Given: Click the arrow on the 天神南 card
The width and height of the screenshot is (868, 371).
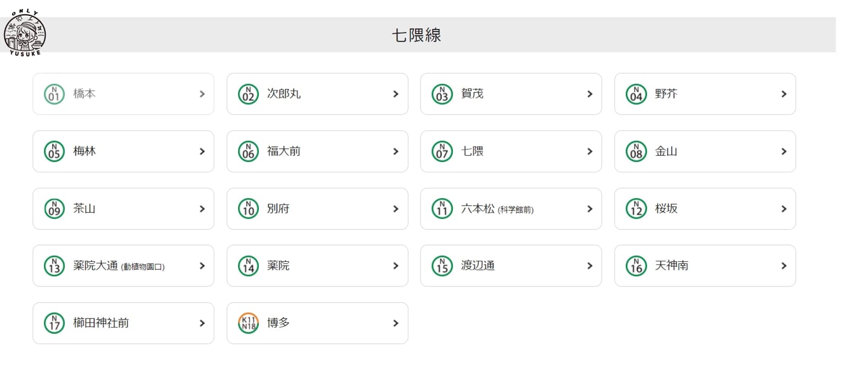Looking at the screenshot, I should pos(784,266).
